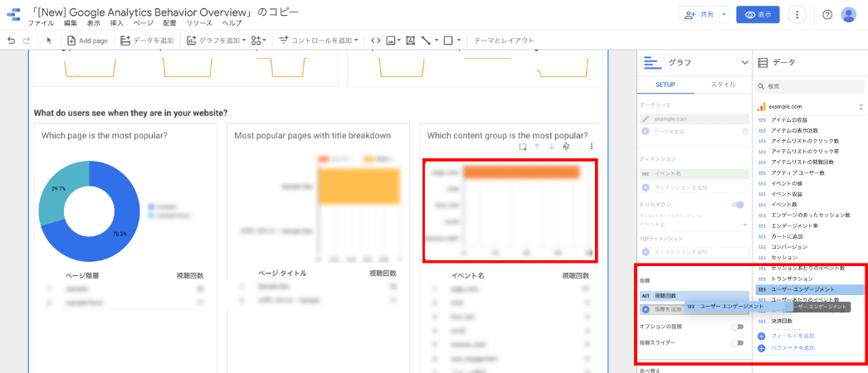Click ディメンションを追加 under ディメンション
Screen dimensions: 868x373
click(x=695, y=187)
